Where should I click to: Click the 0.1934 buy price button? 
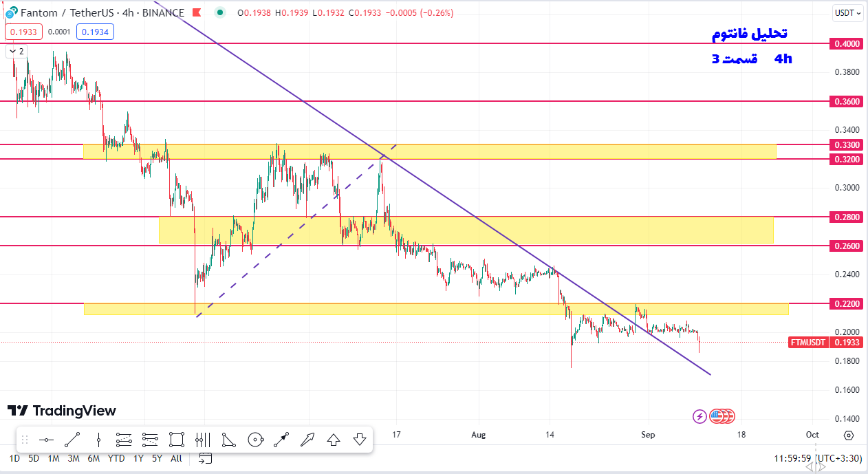[x=96, y=32]
